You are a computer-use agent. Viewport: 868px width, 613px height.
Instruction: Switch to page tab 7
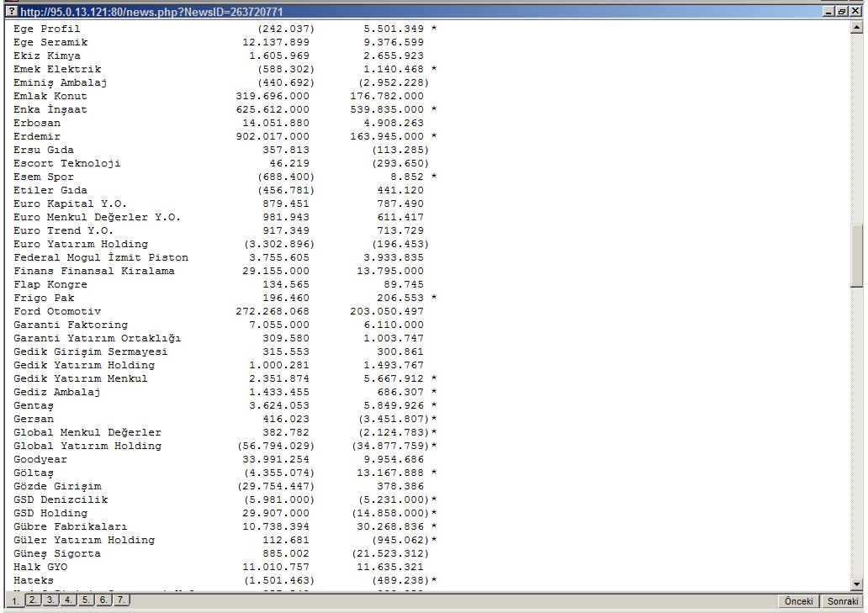(x=121, y=600)
